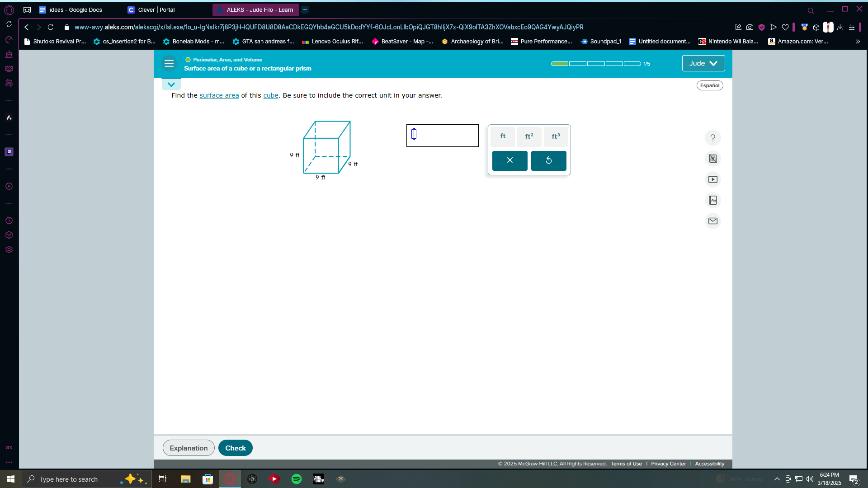Open the message envelope icon
Image resolution: width=868 pixels, height=488 pixels.
coord(713,221)
